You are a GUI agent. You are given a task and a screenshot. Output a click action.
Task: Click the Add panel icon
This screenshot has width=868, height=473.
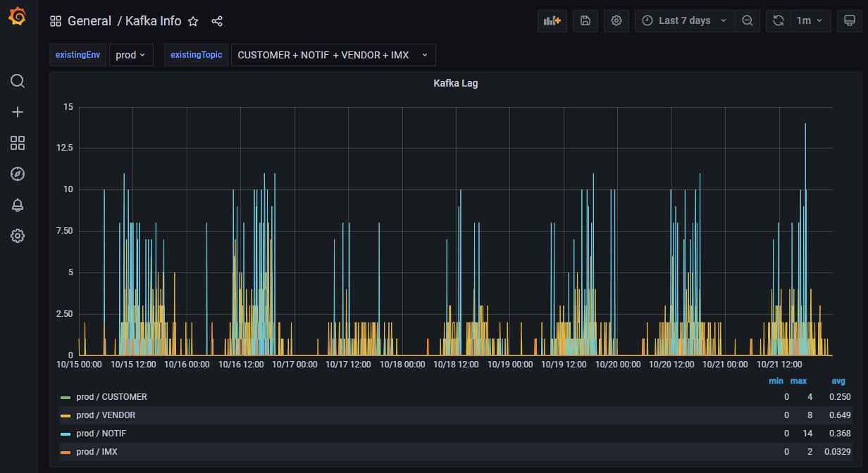(x=552, y=21)
